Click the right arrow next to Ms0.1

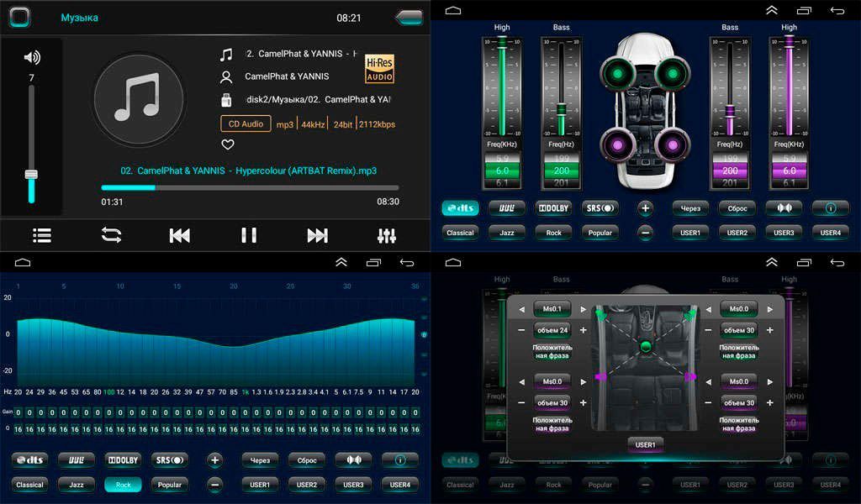584,309
